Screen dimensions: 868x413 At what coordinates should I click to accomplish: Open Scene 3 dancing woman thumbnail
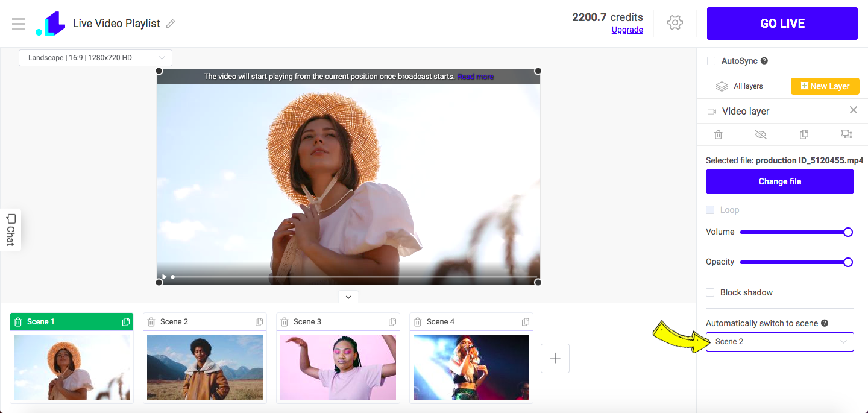[x=338, y=367]
